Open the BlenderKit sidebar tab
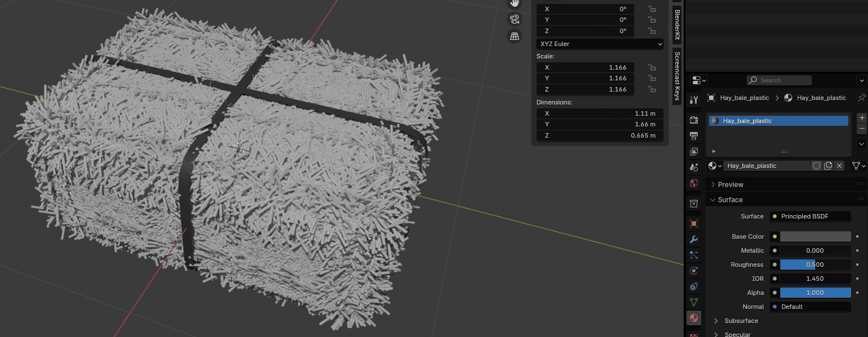Screen dimensions: 868x337 pyautogui.click(x=677, y=24)
